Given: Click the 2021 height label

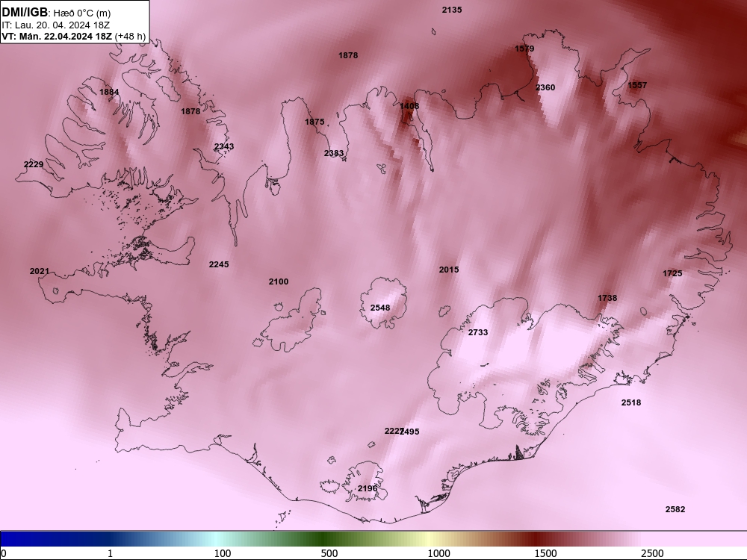Looking at the screenshot, I should pyautogui.click(x=39, y=271).
